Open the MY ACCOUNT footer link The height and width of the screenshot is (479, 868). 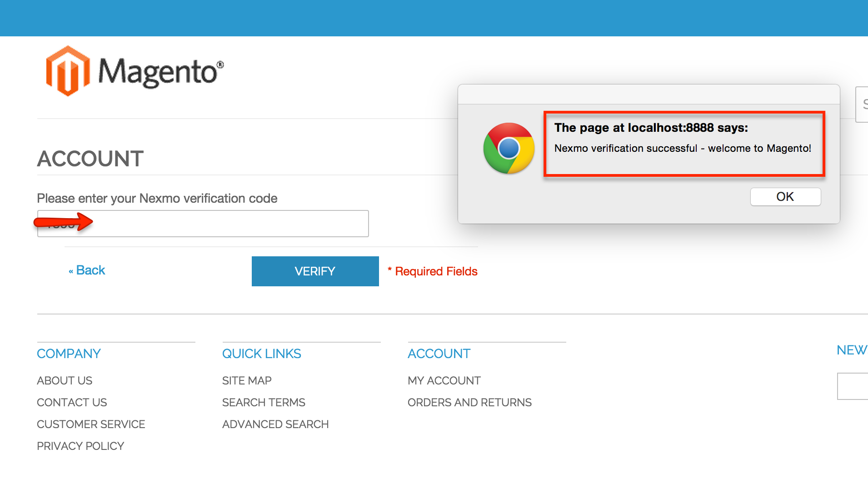[x=444, y=380]
